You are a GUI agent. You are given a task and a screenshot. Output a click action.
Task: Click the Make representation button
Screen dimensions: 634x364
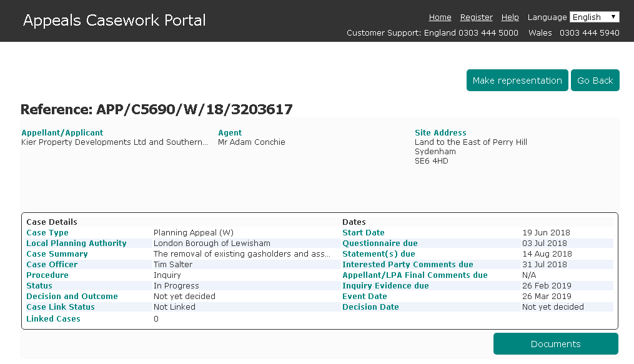coord(517,81)
